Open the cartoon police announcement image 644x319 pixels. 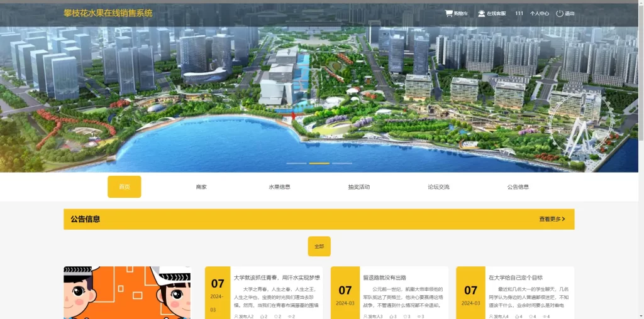click(x=127, y=293)
